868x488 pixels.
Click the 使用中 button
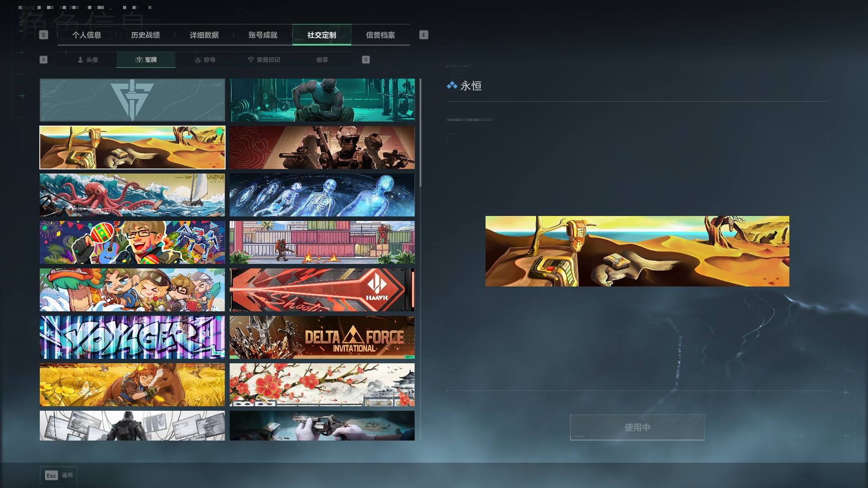637,427
